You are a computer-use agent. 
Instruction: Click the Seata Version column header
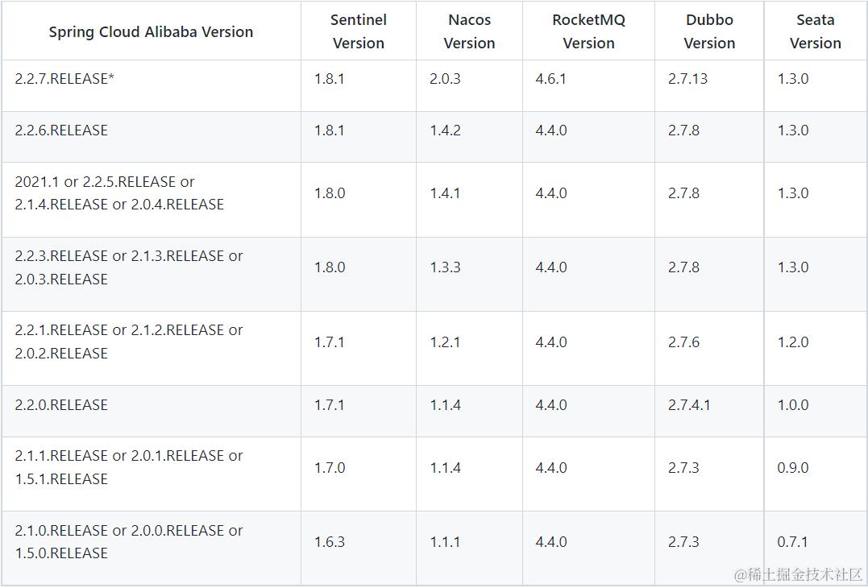pyautogui.click(x=815, y=31)
